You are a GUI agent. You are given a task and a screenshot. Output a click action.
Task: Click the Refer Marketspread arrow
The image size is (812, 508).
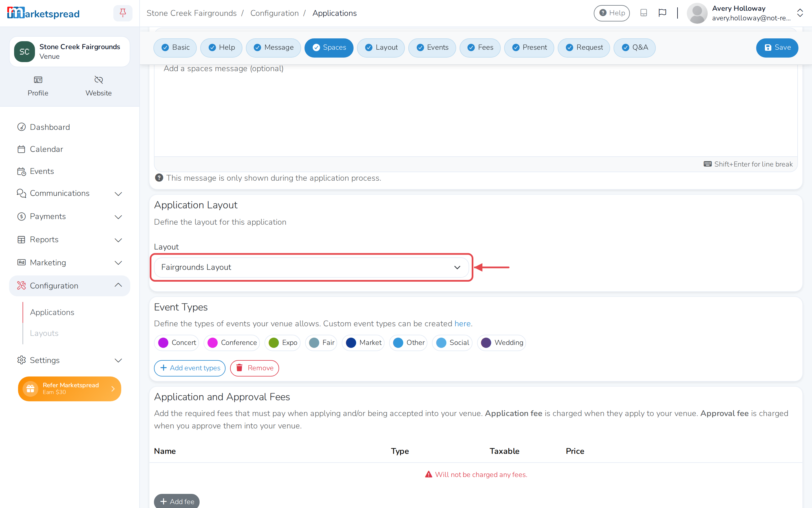click(x=113, y=389)
